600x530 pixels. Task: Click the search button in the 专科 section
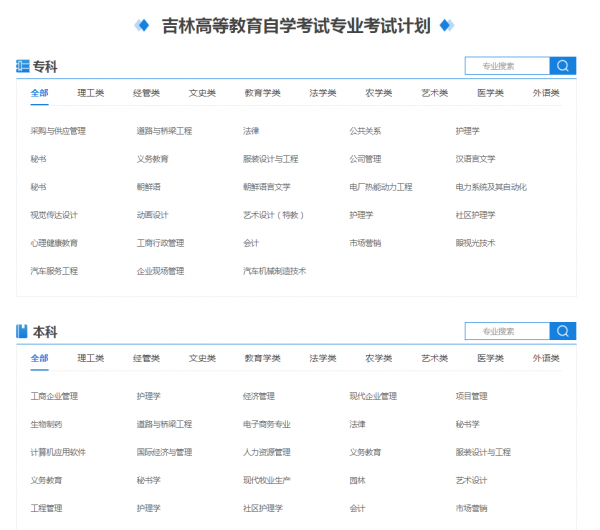pos(562,66)
